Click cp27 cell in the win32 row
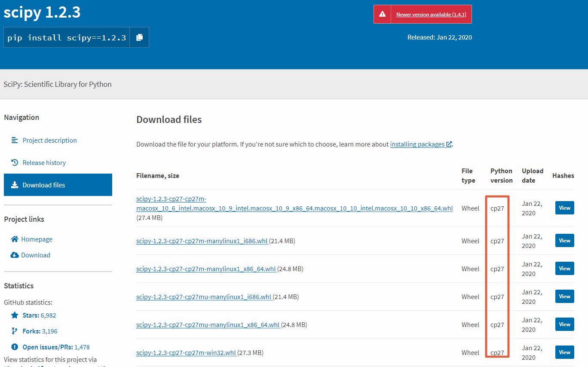This screenshot has height=367, width=588. 497,353
